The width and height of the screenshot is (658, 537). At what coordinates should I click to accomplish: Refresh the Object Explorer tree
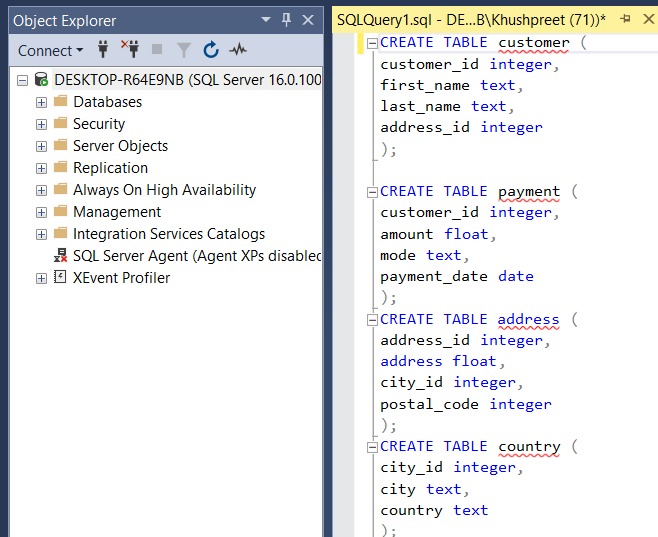(x=211, y=50)
